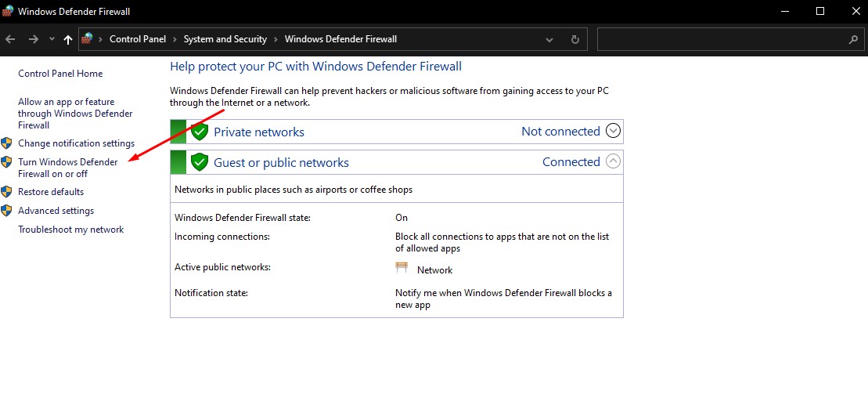Click shield icon beside Advanced settings
This screenshot has width=868, height=416.
pos(6,211)
